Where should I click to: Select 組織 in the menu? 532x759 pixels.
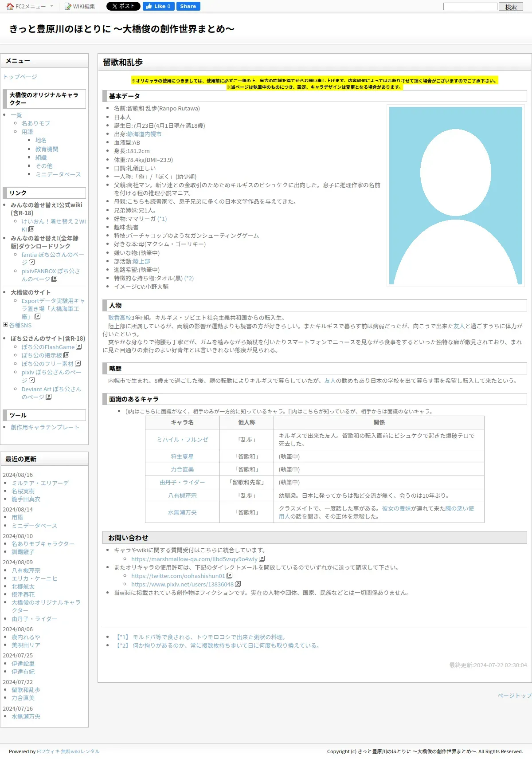tap(41, 157)
